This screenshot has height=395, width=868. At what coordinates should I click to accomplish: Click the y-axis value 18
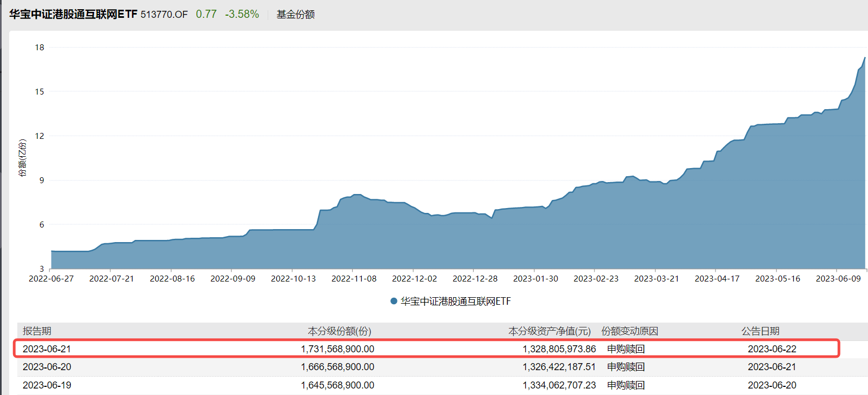(x=39, y=48)
